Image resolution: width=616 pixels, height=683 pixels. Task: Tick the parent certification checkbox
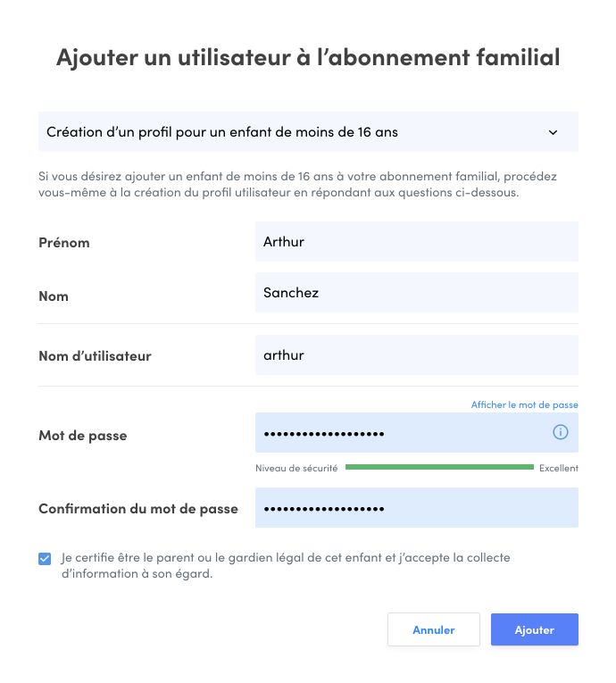(x=45, y=559)
